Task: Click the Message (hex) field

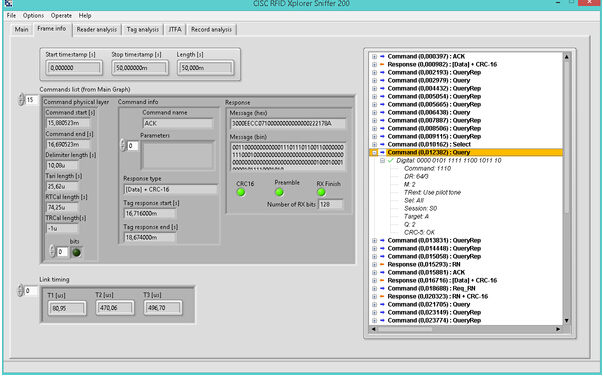Action: click(288, 123)
